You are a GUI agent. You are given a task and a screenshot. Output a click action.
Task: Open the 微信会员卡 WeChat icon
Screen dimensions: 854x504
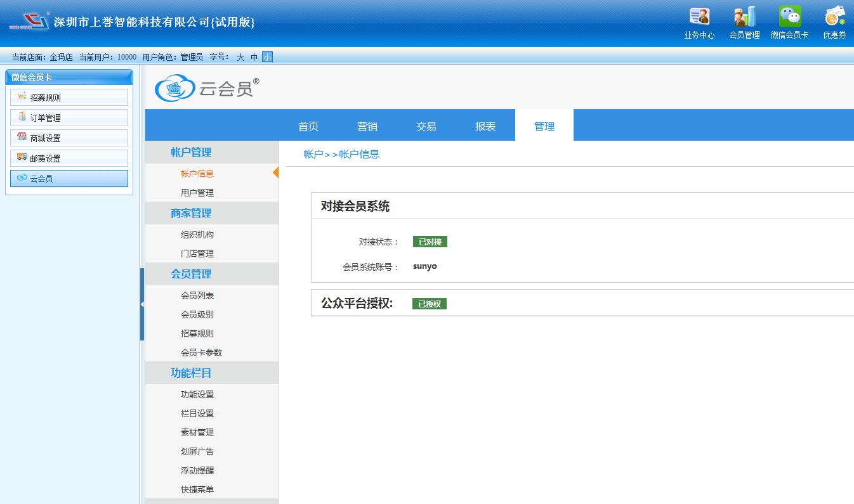point(789,22)
